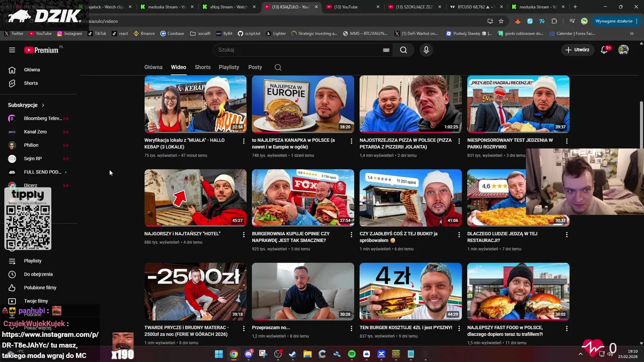Viewport: 644px width, 362px height.
Task: Open socialfi bookmarks folder
Action: pyautogui.click(x=200, y=34)
